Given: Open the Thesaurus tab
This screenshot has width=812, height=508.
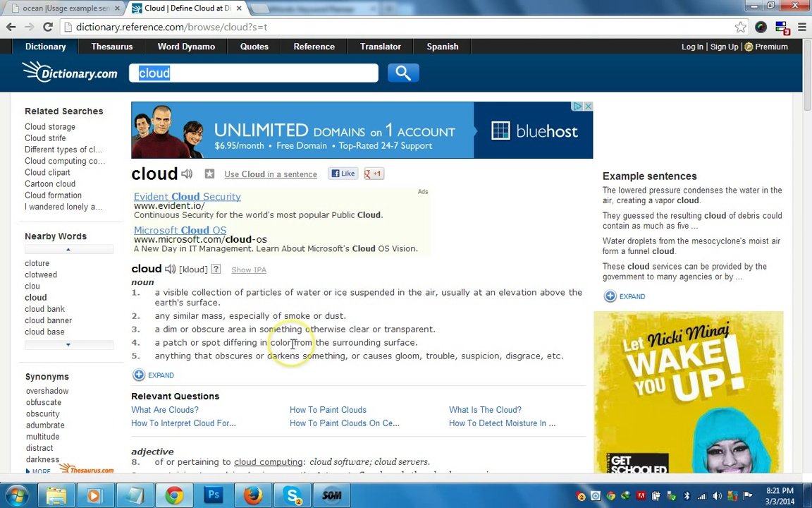Looking at the screenshot, I should (111, 47).
